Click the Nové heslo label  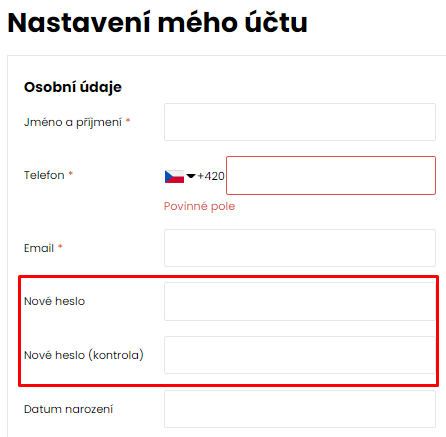point(54,301)
